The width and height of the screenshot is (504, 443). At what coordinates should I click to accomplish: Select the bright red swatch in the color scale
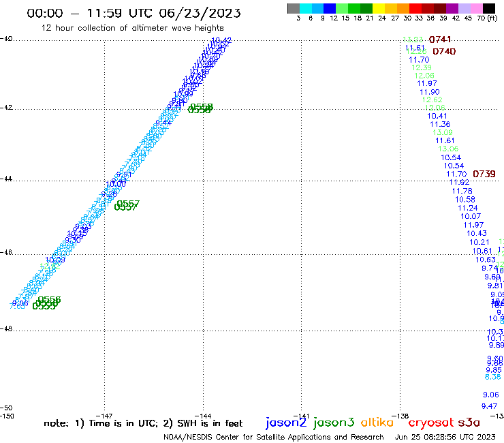[415, 8]
